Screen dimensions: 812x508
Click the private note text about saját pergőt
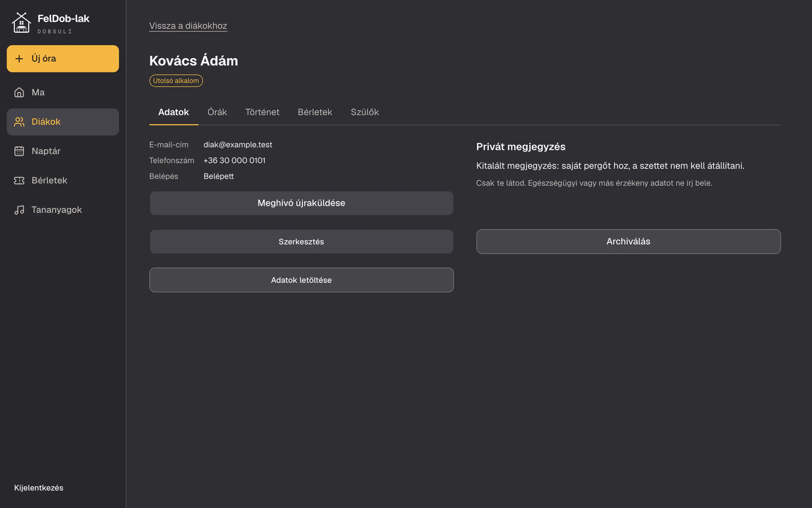pyautogui.click(x=610, y=166)
